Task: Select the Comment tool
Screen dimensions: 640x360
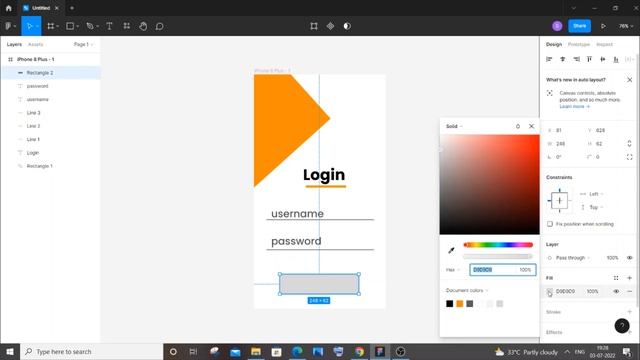Action: click(x=160, y=26)
